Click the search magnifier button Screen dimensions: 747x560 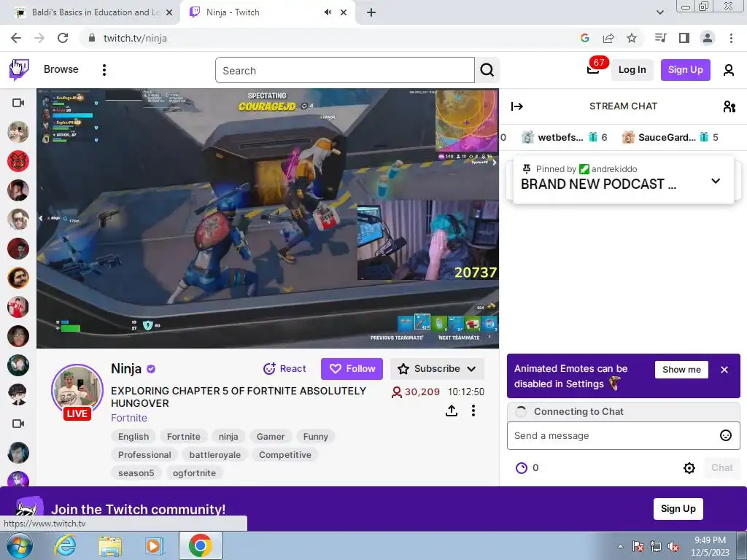coord(487,70)
